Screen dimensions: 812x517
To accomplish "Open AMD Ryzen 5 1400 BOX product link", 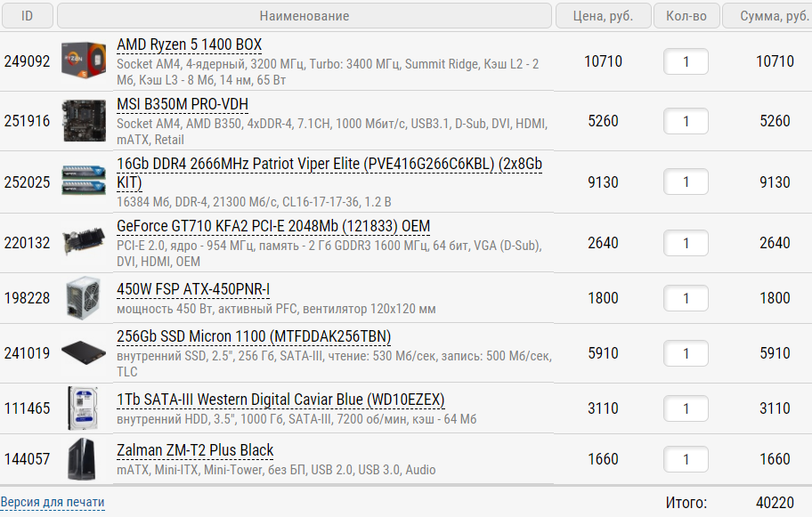I will pos(189,45).
